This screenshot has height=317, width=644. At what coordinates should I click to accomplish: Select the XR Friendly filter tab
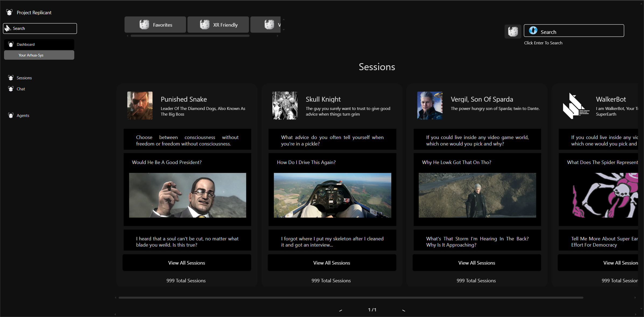click(x=218, y=25)
